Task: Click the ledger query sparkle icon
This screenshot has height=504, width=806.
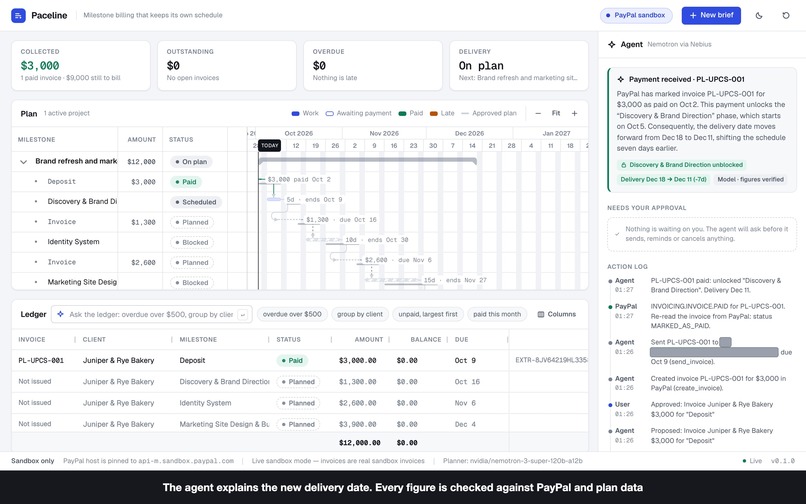Action: [60, 314]
